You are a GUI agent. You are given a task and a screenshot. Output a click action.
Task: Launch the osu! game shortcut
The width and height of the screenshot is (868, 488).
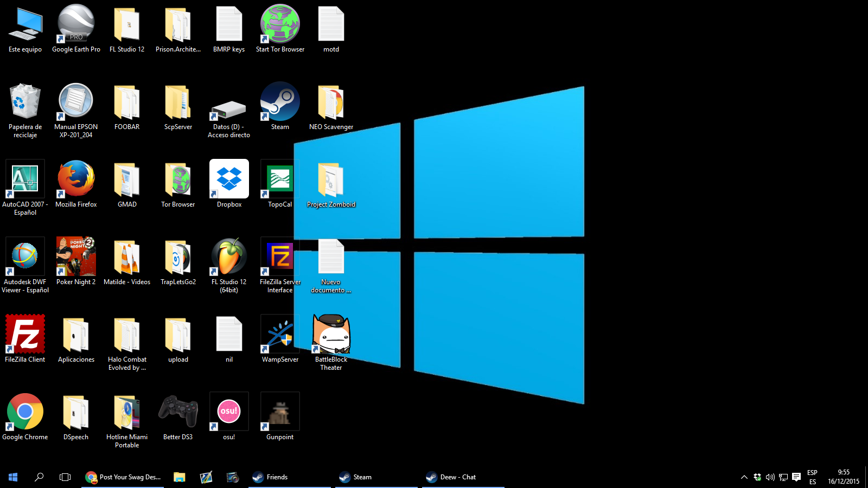click(229, 417)
